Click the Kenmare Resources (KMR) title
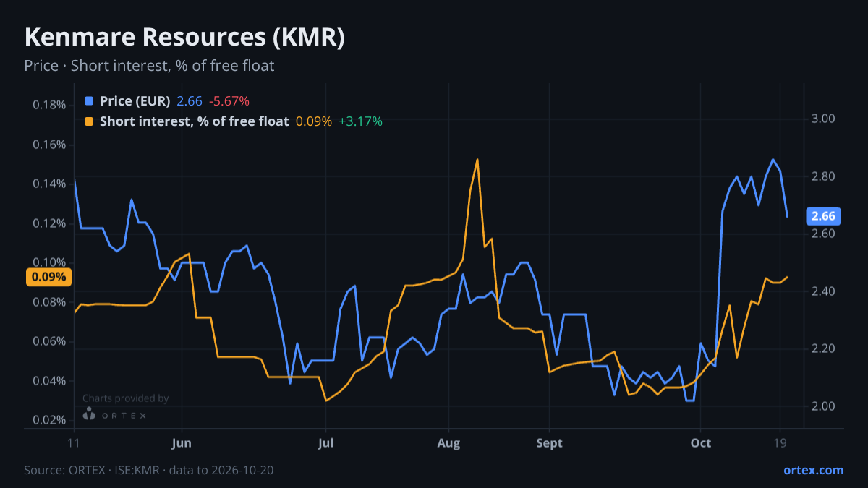The height and width of the screenshot is (488, 868). click(184, 38)
